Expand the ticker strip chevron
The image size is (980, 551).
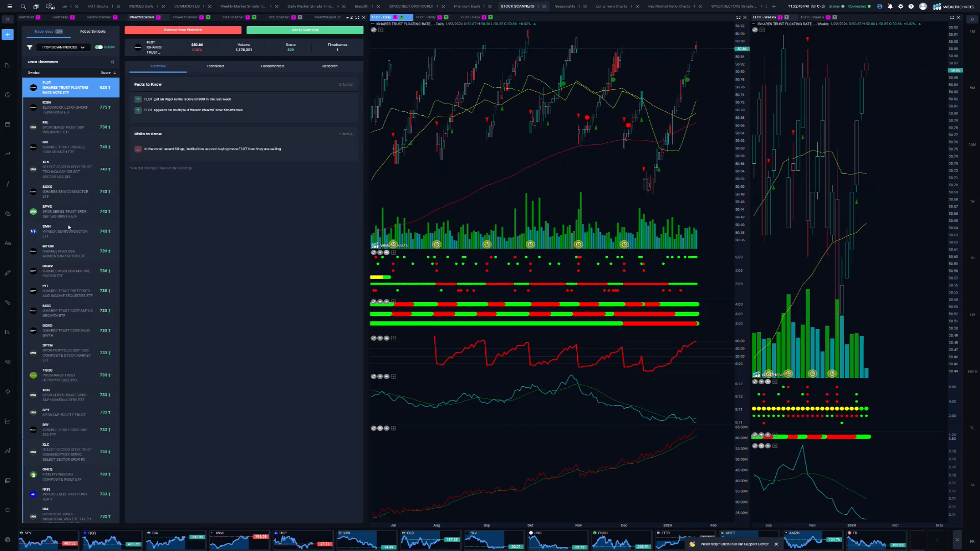[x=957, y=539]
